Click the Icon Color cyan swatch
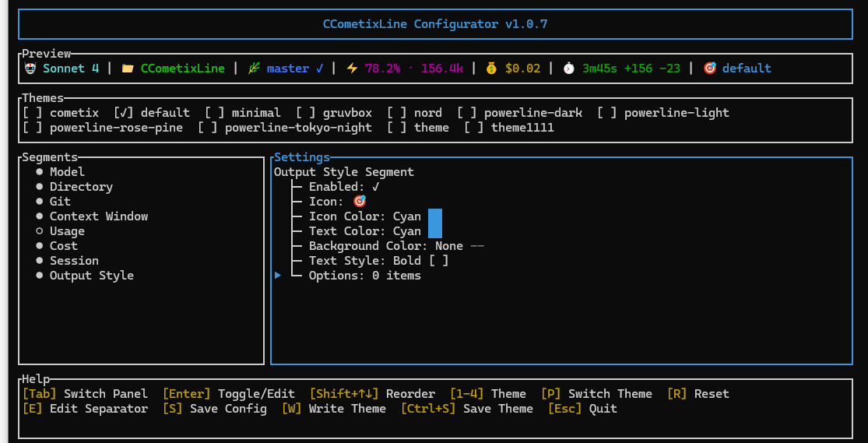Image resolution: width=868 pixels, height=443 pixels. 435,216
